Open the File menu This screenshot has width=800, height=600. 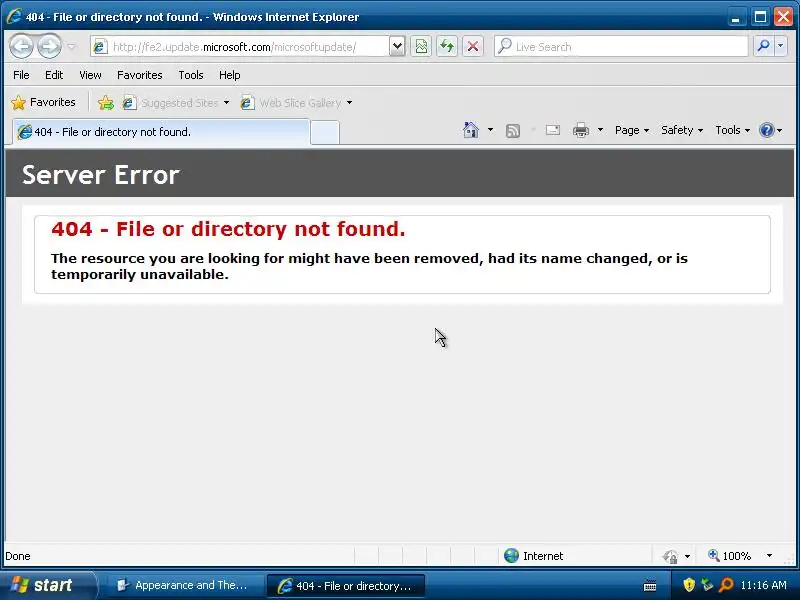pos(21,75)
